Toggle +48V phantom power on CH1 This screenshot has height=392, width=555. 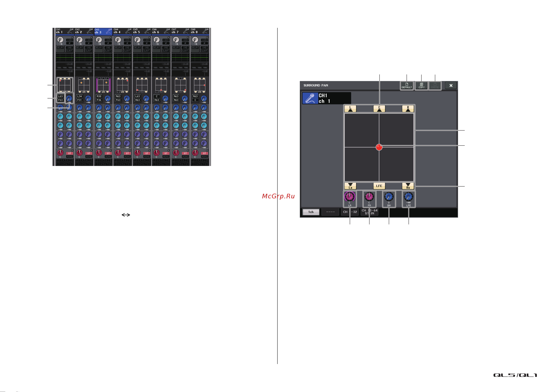point(70,40)
